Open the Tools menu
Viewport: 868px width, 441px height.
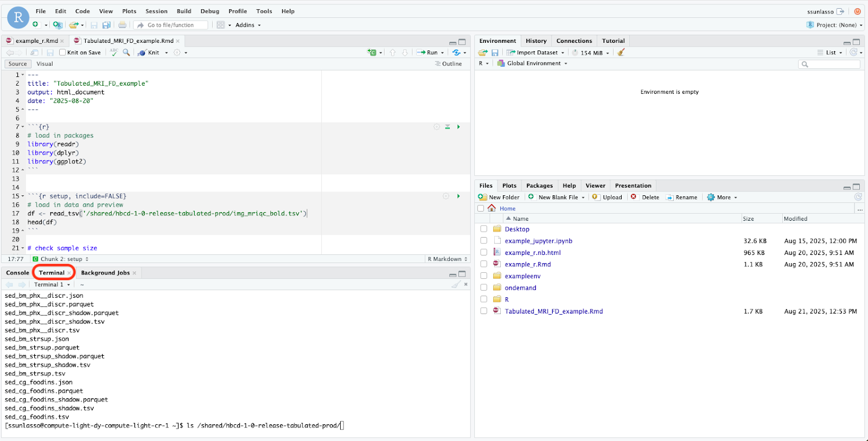[264, 11]
